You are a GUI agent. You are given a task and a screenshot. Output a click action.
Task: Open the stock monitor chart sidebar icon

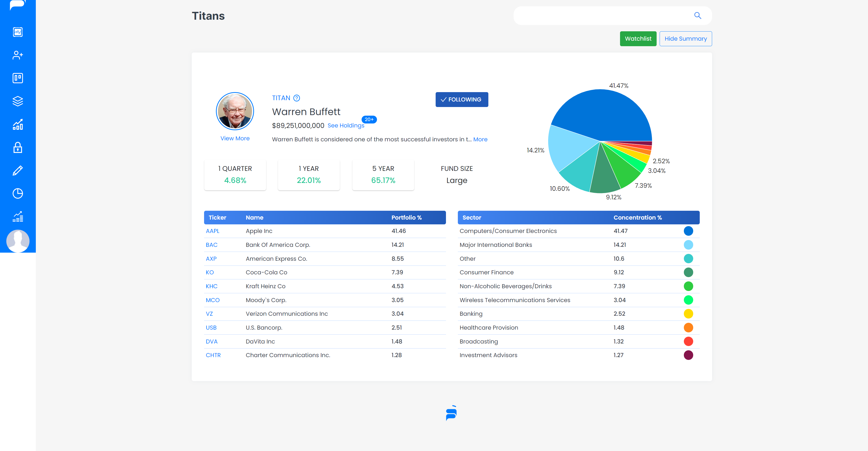(x=17, y=32)
